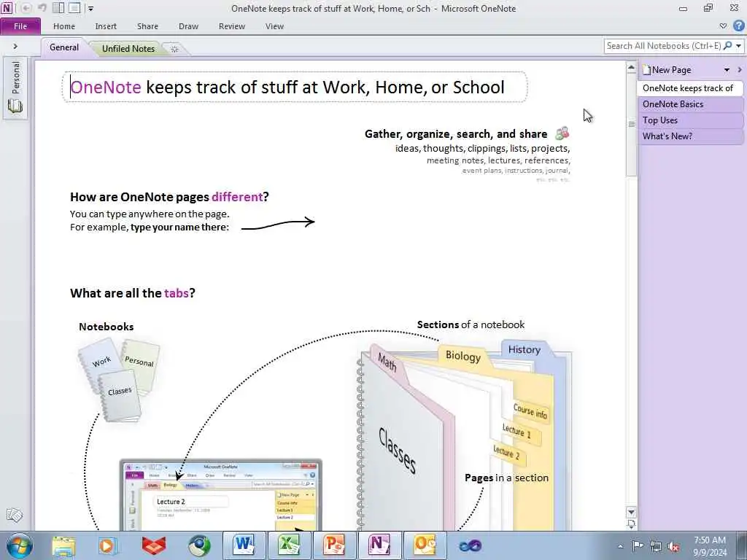Click the scroll up arrow of page scrollbar
The height and width of the screenshot is (560, 747).
pyautogui.click(x=631, y=68)
